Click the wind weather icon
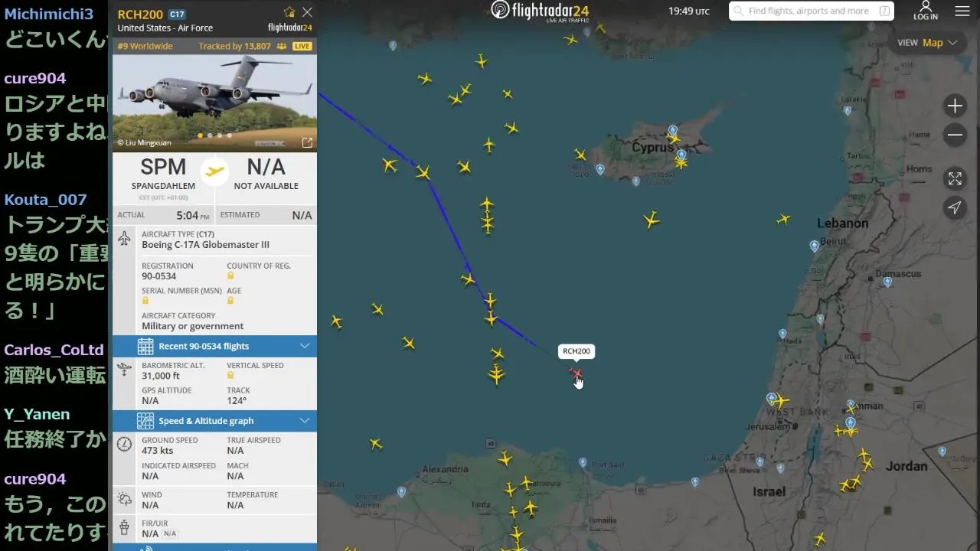980x551 pixels. 125,499
